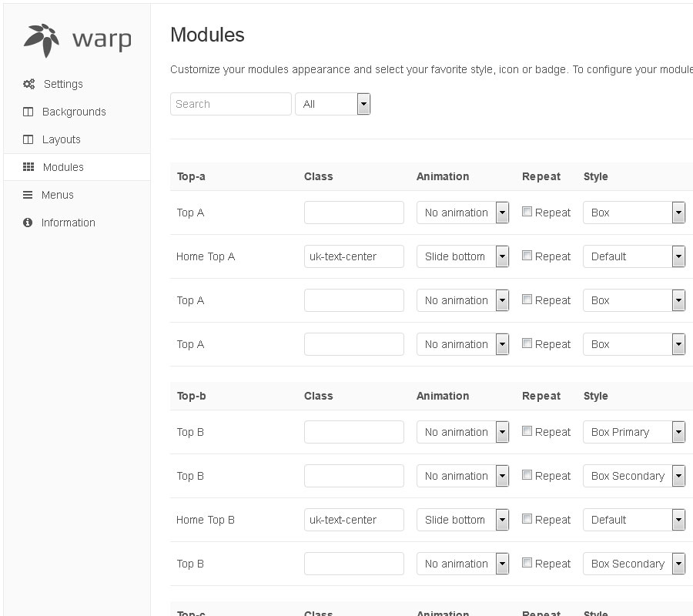Click the Backgrounds sidebar icon
This screenshot has height=616, width=693.
tap(28, 112)
